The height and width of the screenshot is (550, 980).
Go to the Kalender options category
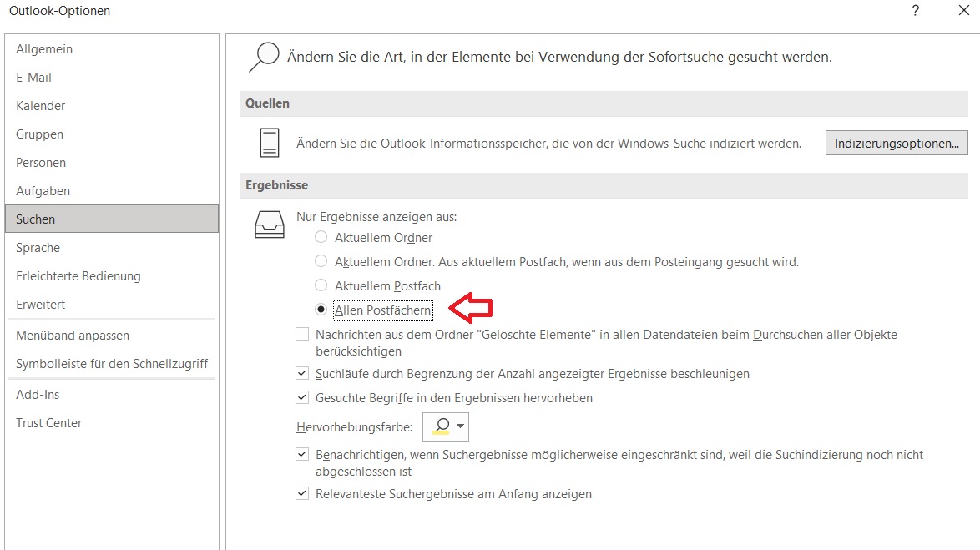point(112,106)
